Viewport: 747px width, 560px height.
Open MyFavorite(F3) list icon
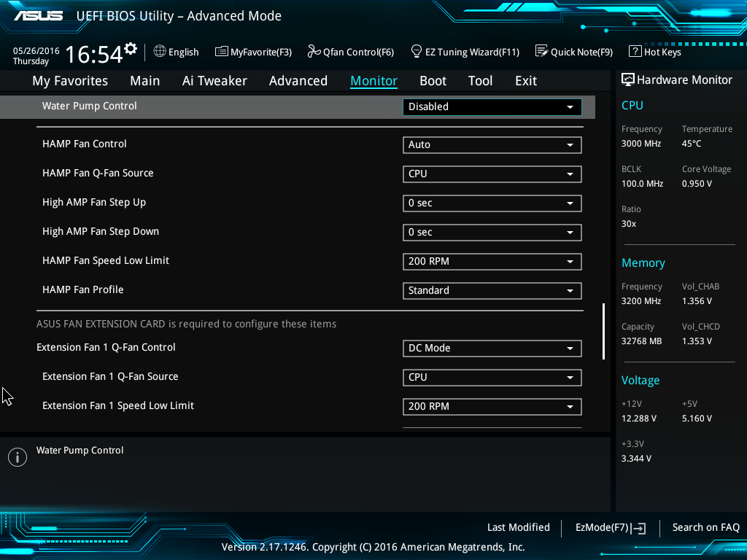click(221, 52)
